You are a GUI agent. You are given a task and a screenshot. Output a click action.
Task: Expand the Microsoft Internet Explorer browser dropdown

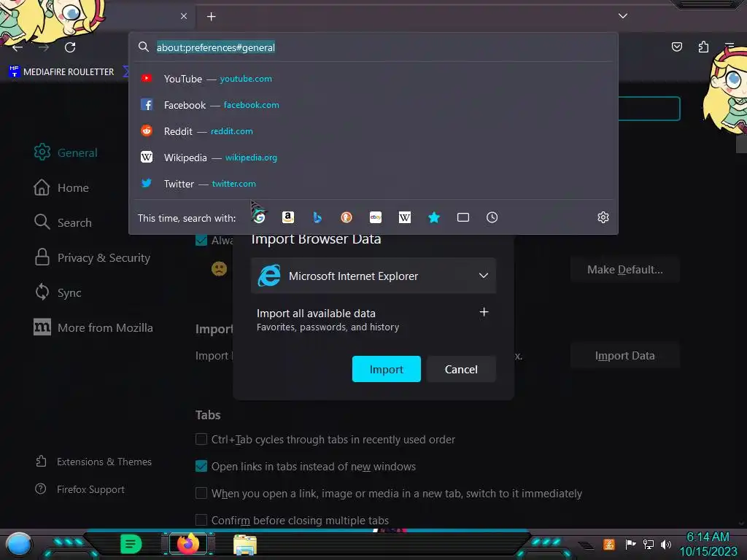tap(373, 276)
